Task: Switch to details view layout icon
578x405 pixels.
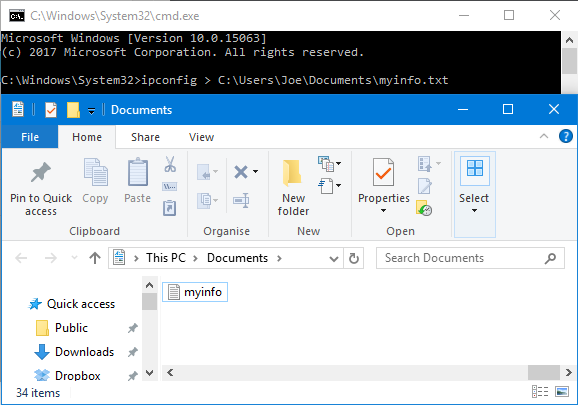Action: coord(540,391)
